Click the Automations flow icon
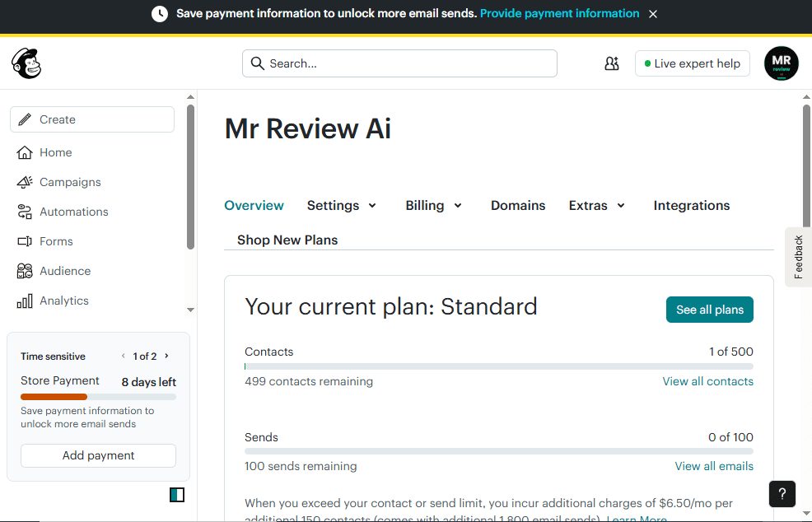 coord(25,212)
